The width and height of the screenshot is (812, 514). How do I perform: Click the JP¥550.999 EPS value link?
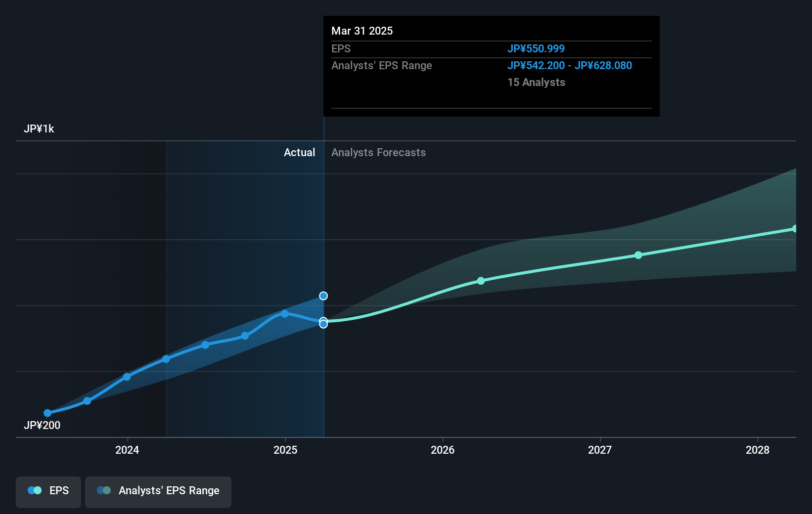536,48
